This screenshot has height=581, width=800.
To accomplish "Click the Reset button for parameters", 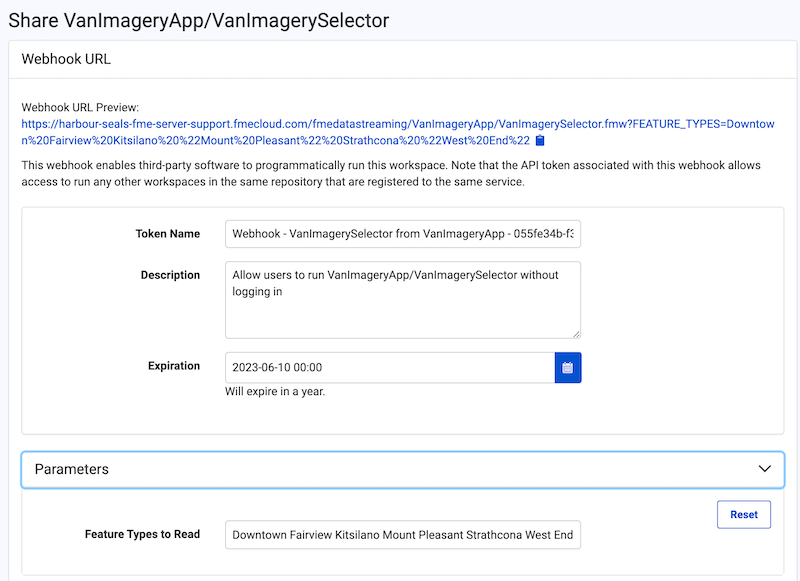I will 743,514.
